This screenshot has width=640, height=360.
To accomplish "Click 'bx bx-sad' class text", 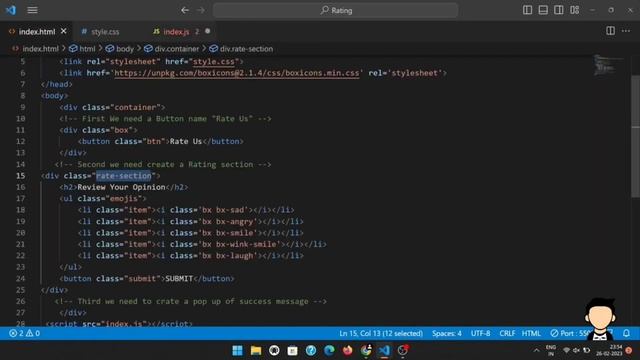I will click(x=223, y=210).
